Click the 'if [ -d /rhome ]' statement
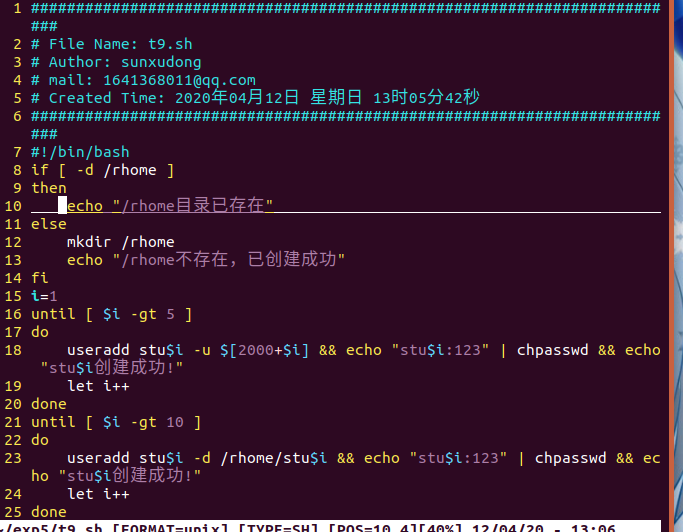The image size is (683, 532). click(x=103, y=170)
